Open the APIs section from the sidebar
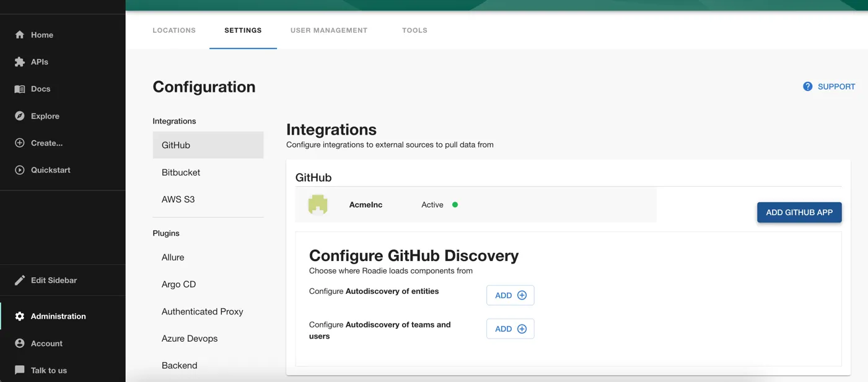Viewport: 868px width, 382px height. point(19,61)
